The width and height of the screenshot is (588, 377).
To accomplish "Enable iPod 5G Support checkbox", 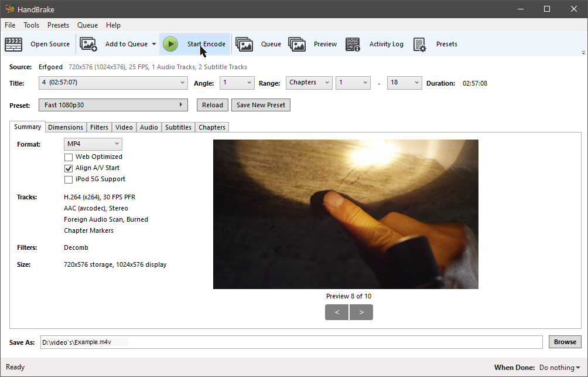I will [x=69, y=179].
